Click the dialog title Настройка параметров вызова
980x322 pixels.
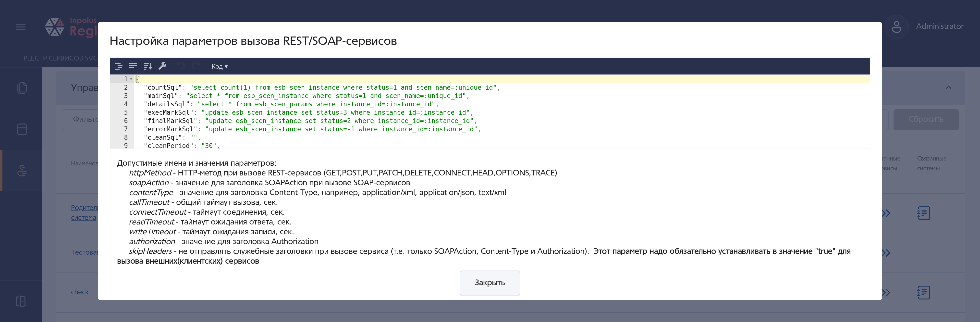253,41
